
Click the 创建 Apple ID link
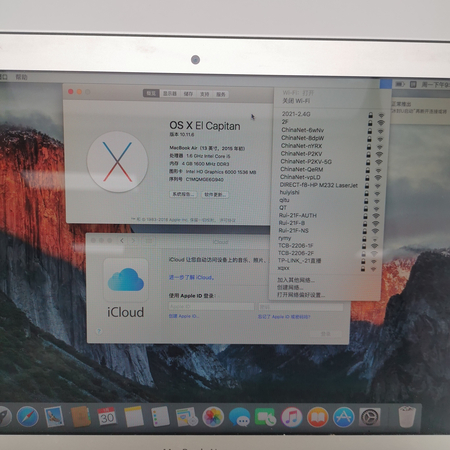(x=184, y=316)
